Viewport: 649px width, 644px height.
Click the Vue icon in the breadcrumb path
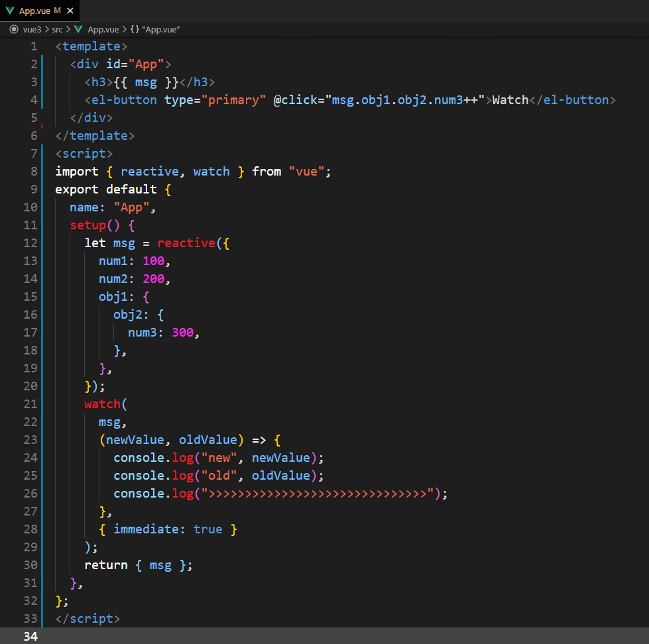(78, 29)
